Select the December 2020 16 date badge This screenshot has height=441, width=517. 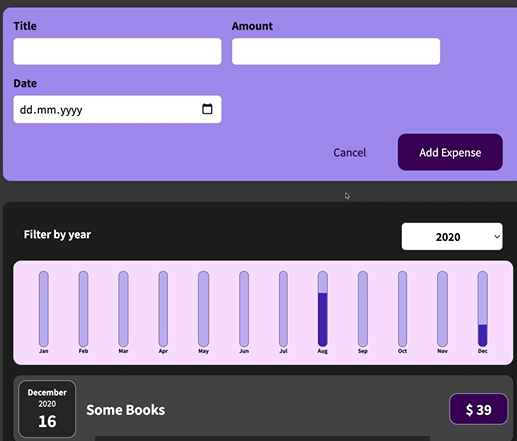pos(47,409)
